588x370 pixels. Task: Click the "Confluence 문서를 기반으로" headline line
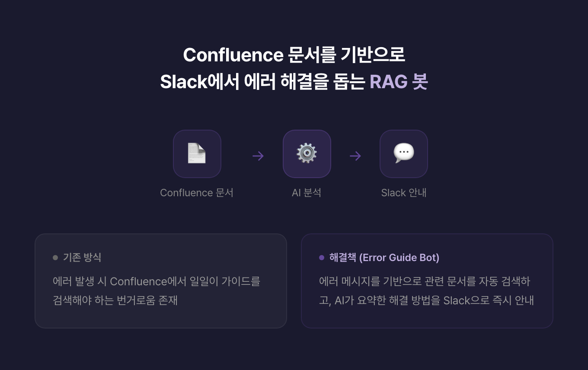pos(294,55)
